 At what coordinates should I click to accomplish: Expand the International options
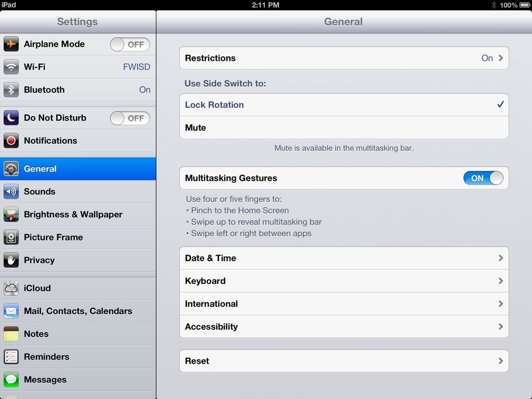[x=344, y=303]
